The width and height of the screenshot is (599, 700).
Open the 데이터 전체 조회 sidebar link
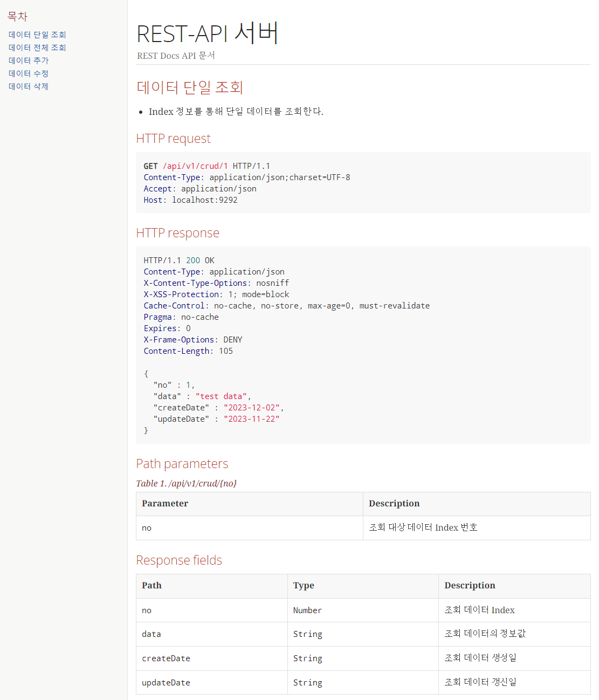pos(37,47)
